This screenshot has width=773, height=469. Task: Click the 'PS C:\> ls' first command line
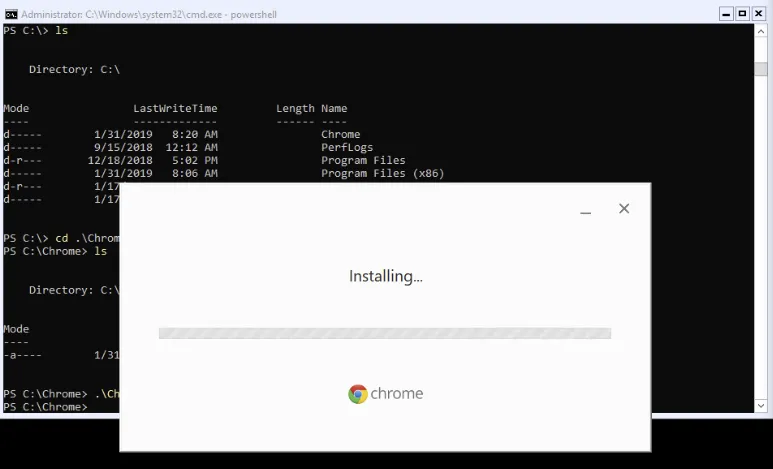pyautogui.click(x=35, y=31)
